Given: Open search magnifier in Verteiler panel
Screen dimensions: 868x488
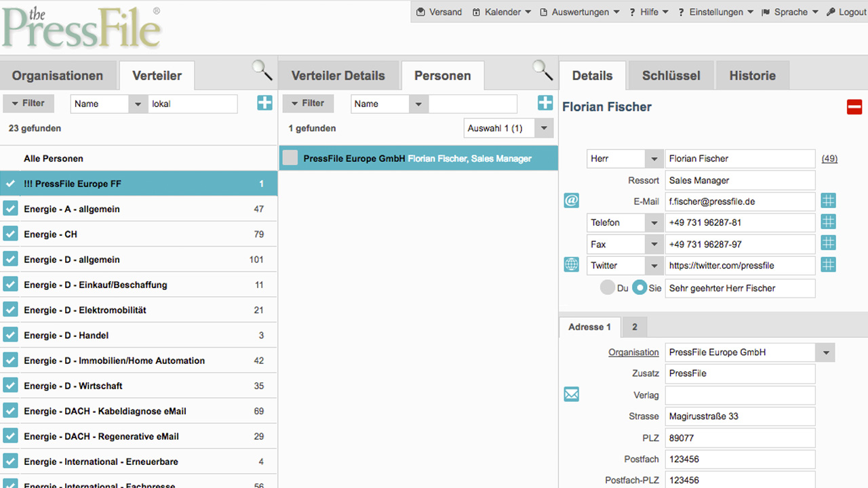Looking at the screenshot, I should pos(262,70).
